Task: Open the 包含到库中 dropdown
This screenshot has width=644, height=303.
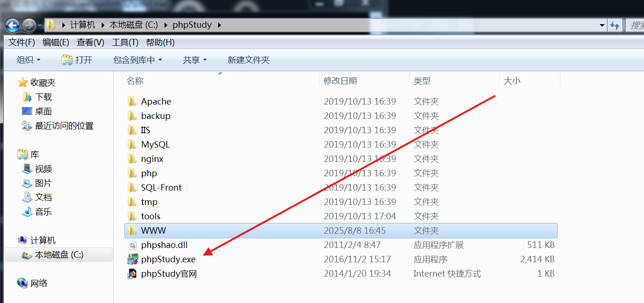Action: tap(138, 60)
